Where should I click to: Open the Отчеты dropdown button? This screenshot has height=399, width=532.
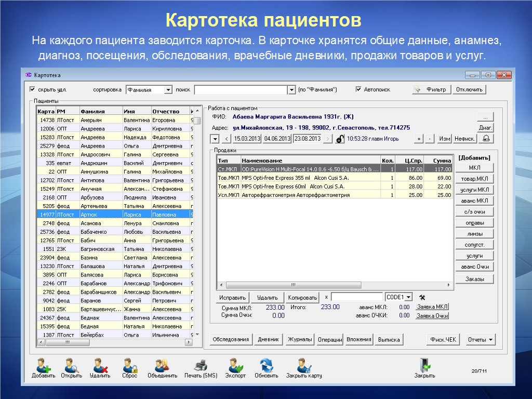point(481,339)
